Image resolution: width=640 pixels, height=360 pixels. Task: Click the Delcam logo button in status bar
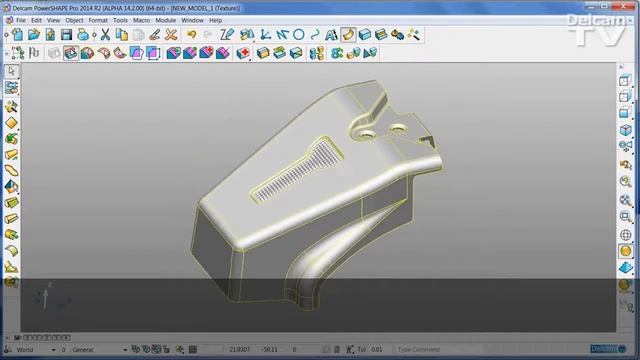point(608,349)
